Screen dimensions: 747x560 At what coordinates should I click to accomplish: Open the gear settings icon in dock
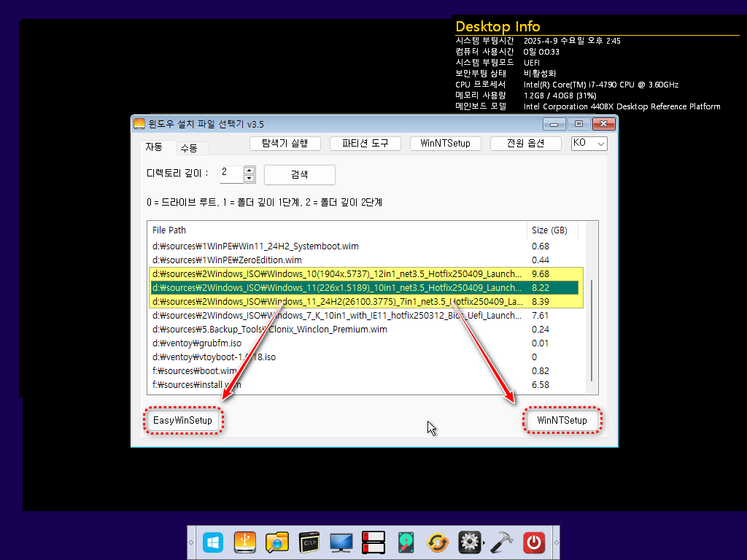[470, 542]
